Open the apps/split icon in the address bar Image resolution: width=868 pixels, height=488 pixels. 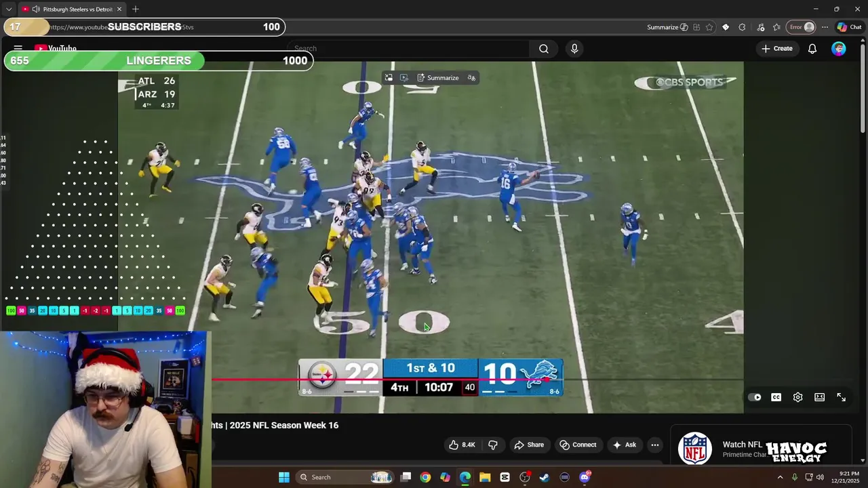click(696, 27)
